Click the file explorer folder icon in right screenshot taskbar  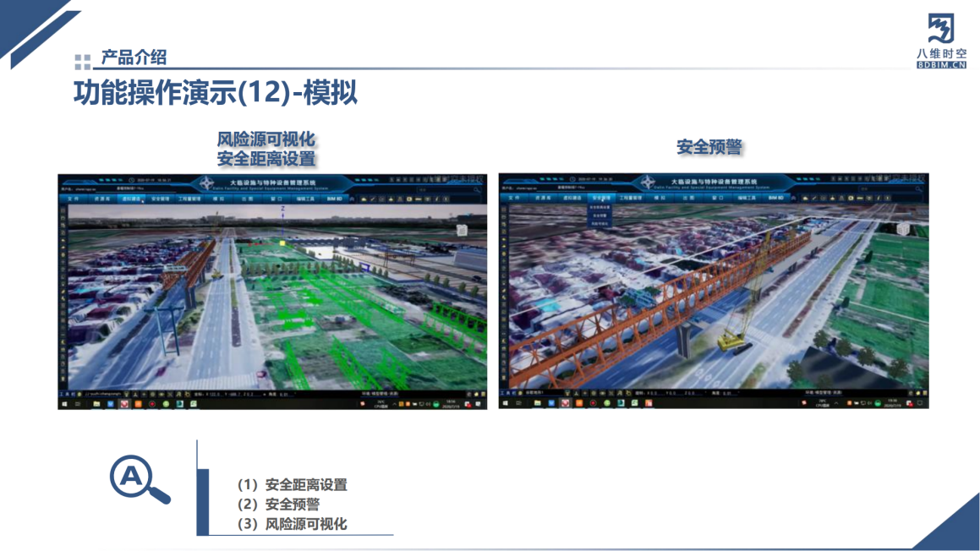coord(539,404)
